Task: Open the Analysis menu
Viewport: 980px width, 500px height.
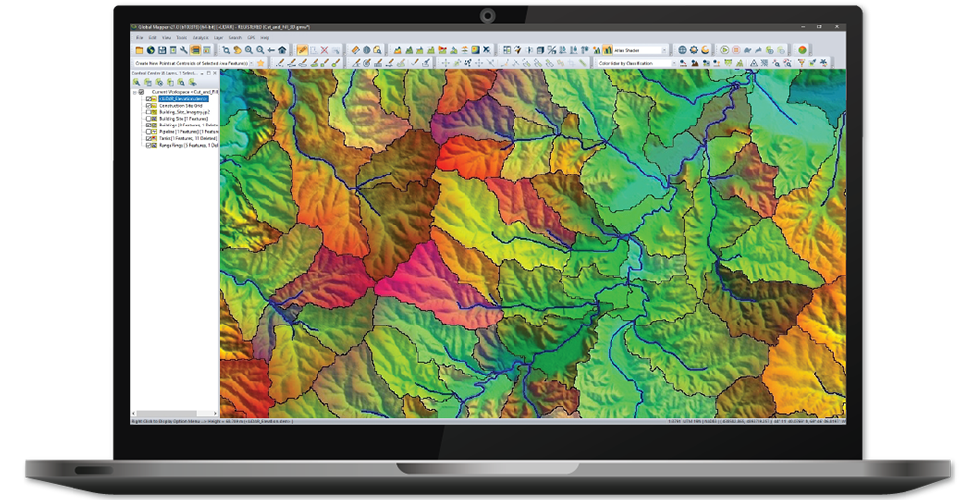Action: [x=200, y=38]
